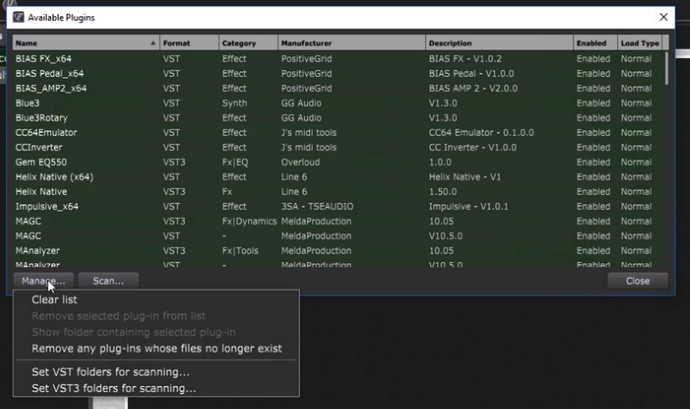Click PositiveGrid manufacturer in BIAS_AMP2_x64 row
The height and width of the screenshot is (409, 690).
click(306, 88)
